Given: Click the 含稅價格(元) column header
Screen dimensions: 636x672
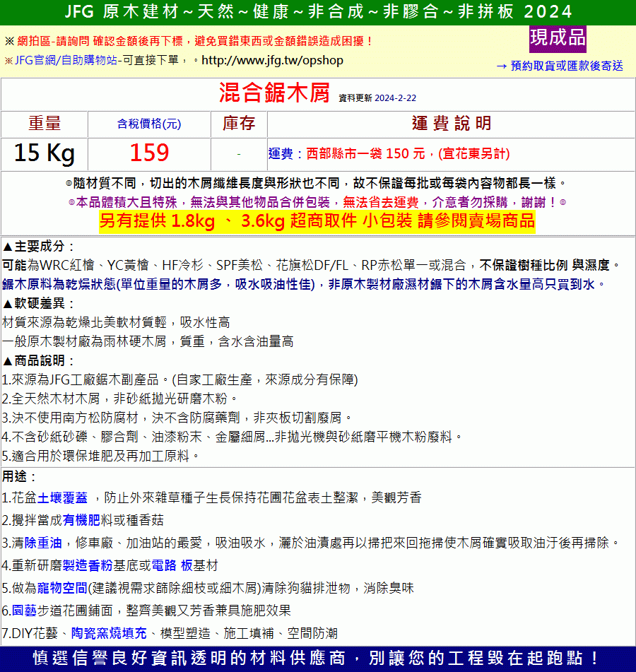Looking at the screenshot, I should coord(149,124).
